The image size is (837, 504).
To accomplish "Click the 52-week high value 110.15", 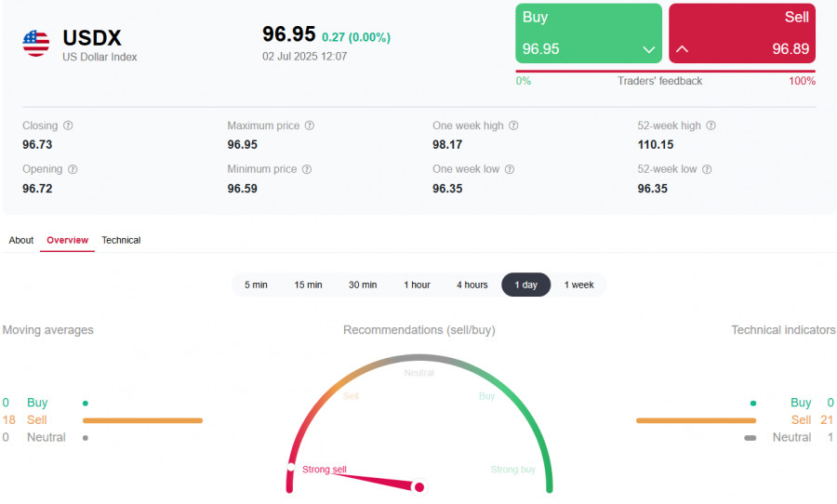I will 656,145.
